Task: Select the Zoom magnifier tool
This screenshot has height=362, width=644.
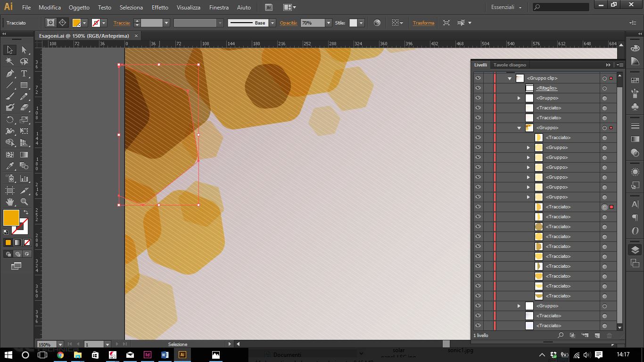Action: point(24,202)
